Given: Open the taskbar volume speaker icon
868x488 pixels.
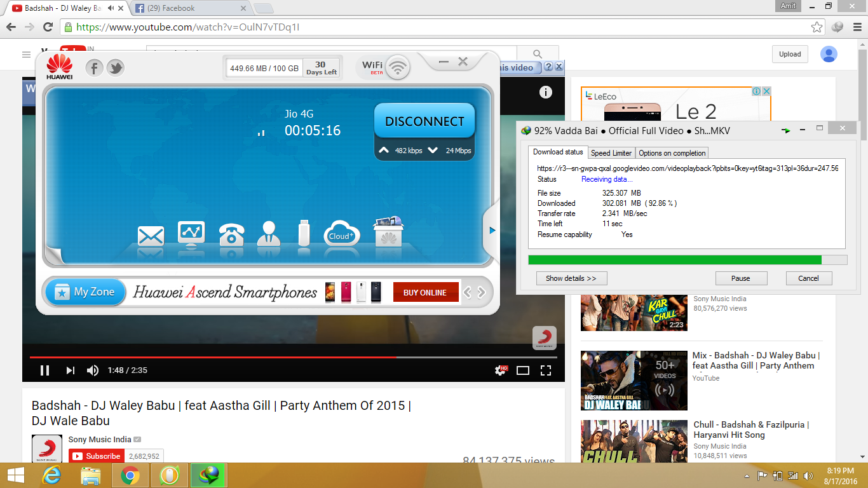Looking at the screenshot, I should coord(808,476).
